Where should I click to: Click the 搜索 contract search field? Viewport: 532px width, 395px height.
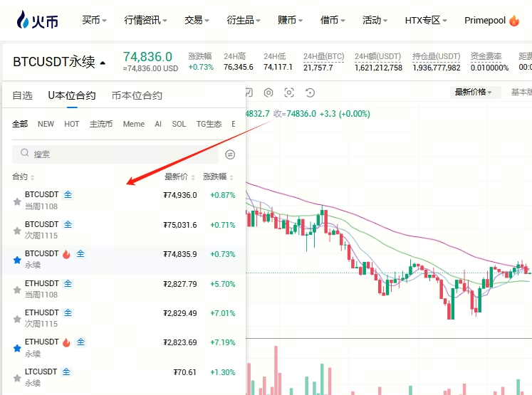click(114, 154)
